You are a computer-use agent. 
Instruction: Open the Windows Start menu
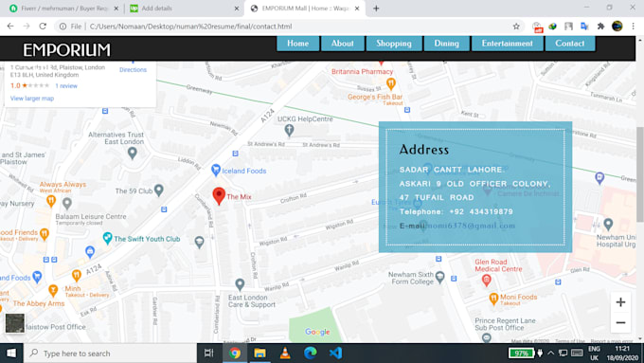(11, 354)
